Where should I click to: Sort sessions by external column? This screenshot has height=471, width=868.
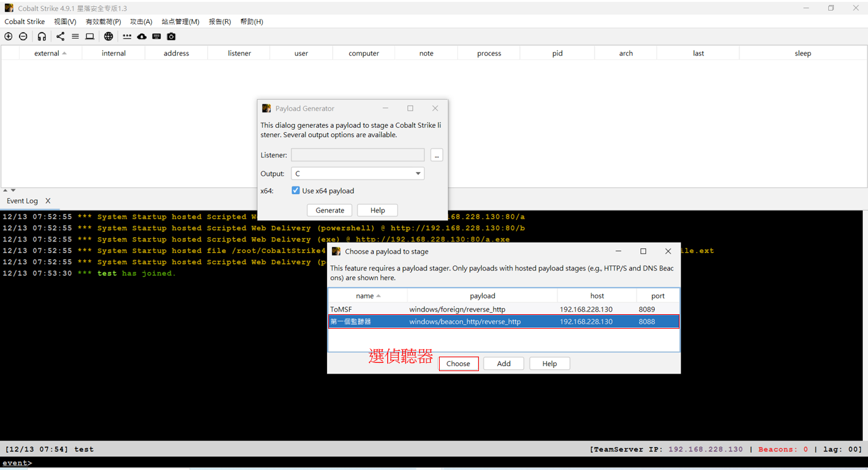[51, 53]
